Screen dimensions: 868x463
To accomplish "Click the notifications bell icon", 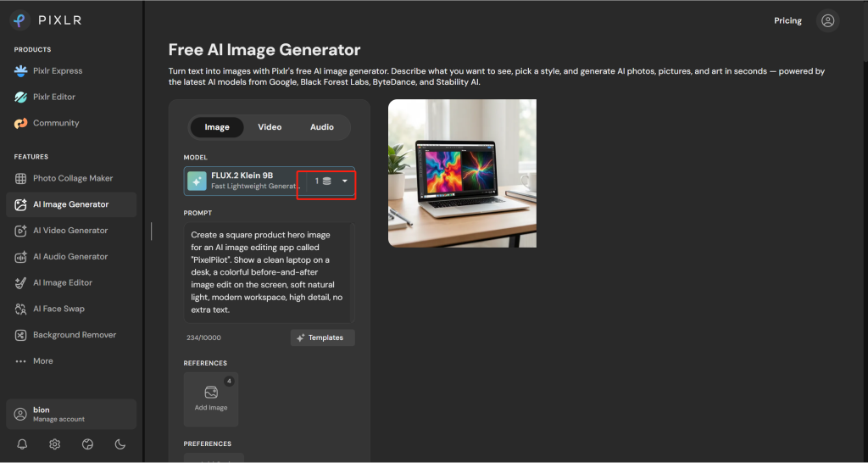I will pos(21,444).
